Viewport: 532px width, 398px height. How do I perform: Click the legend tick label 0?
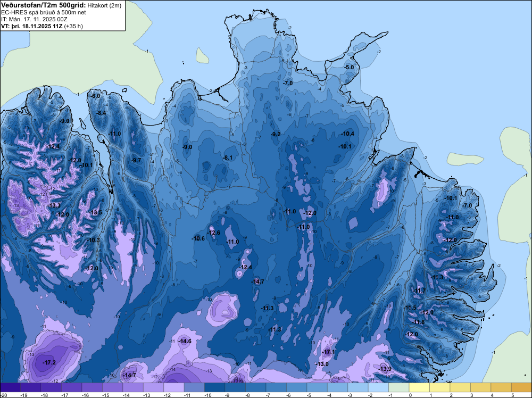(410, 395)
